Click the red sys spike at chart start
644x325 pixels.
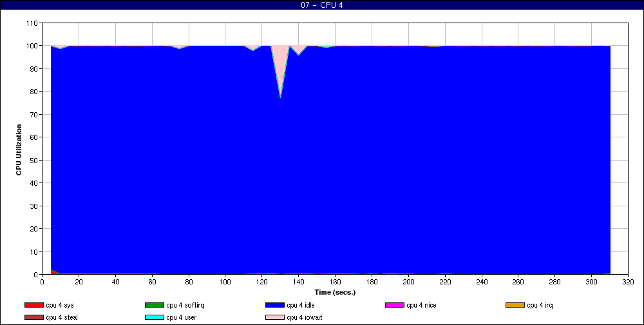(x=54, y=272)
